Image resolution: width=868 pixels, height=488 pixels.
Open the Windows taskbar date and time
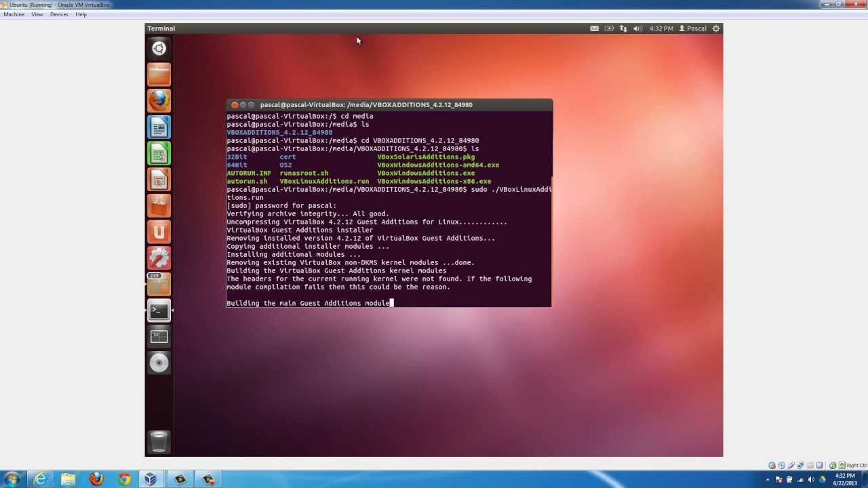[845, 479]
